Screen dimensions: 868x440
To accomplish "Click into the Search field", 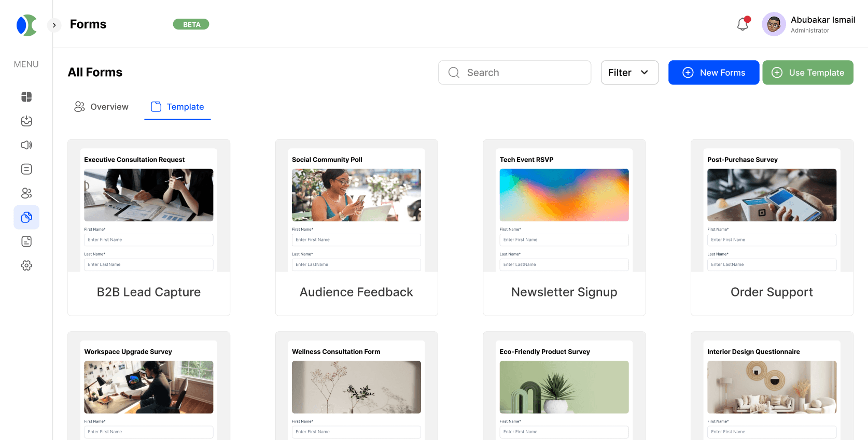I will pyautogui.click(x=514, y=73).
